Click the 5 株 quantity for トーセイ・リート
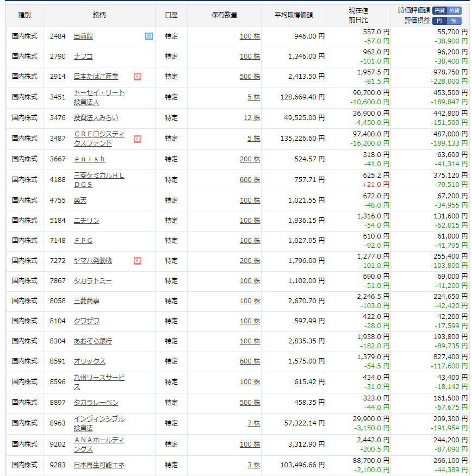The width and height of the screenshot is (472, 476). [x=254, y=97]
